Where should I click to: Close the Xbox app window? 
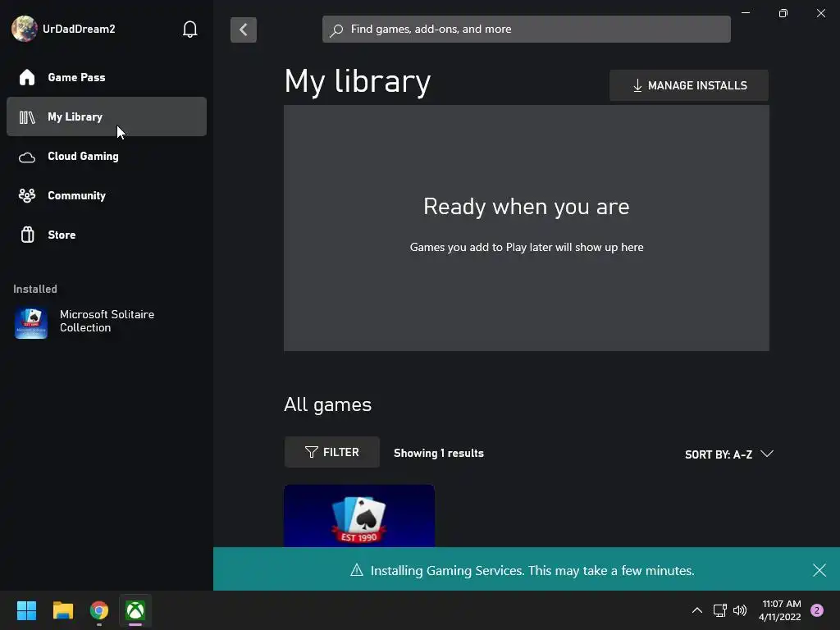point(820,13)
